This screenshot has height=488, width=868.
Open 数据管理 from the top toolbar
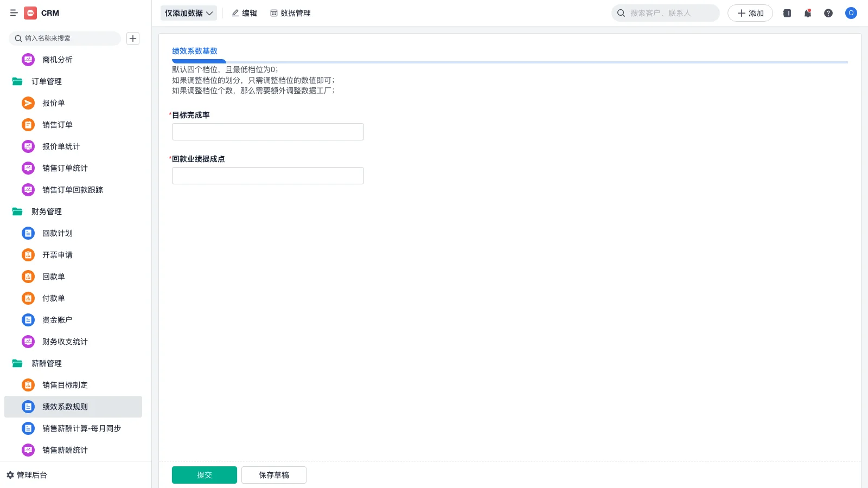[291, 13]
